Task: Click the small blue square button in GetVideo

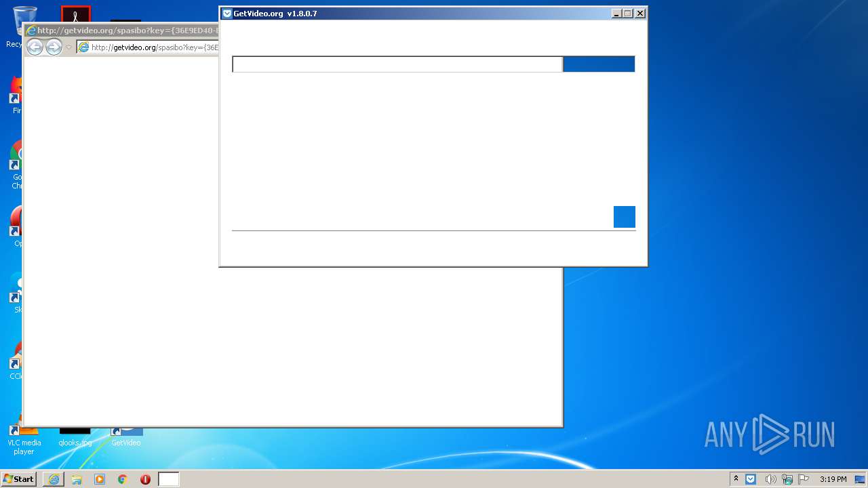Action: (625, 217)
